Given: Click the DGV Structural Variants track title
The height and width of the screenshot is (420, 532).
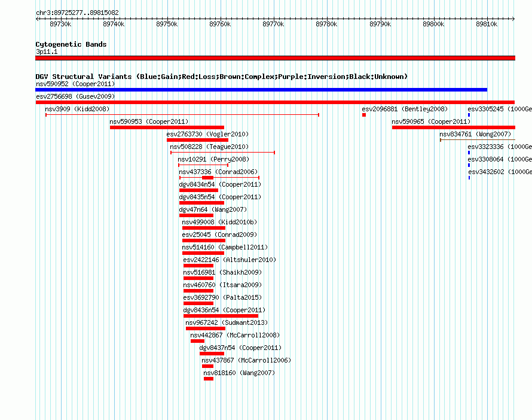Looking at the screenshot, I should [x=222, y=77].
